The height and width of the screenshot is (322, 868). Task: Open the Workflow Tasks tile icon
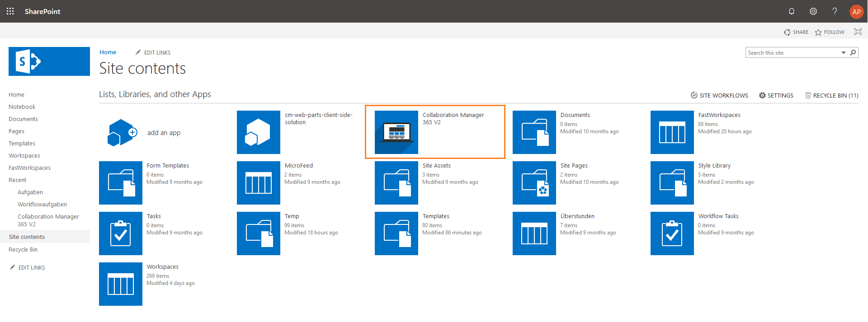point(672,233)
